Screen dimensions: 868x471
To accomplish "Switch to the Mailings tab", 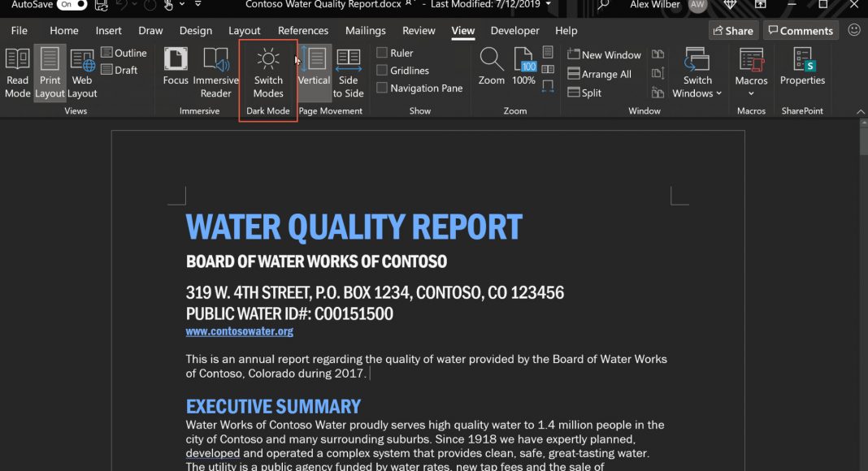I will point(366,30).
